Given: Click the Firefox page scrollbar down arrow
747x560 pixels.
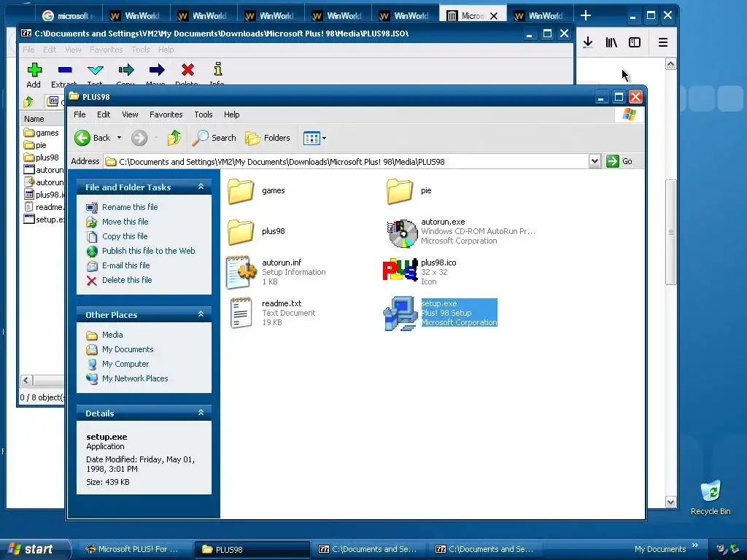Looking at the screenshot, I should tap(670, 502).
